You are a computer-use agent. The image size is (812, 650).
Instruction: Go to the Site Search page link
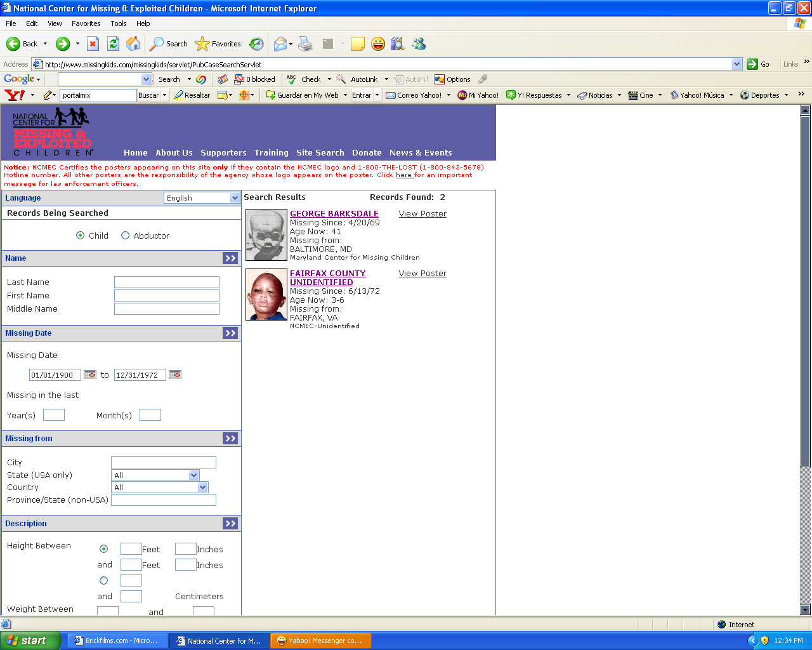point(320,153)
